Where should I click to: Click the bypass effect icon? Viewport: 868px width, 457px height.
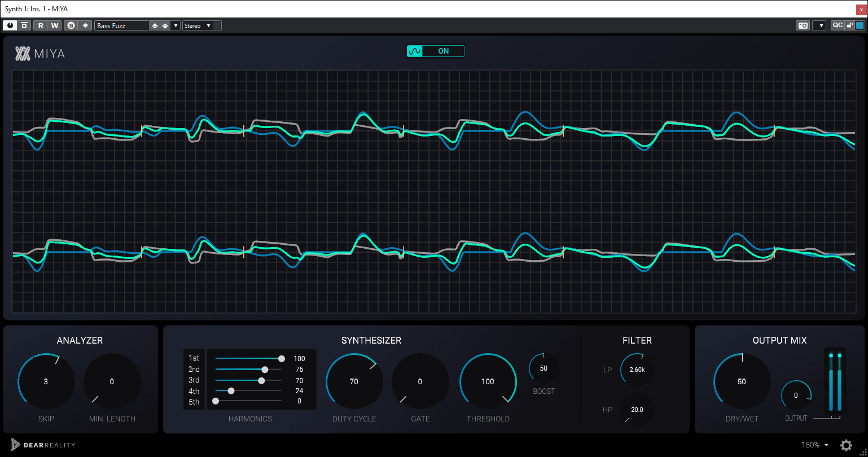click(x=24, y=25)
